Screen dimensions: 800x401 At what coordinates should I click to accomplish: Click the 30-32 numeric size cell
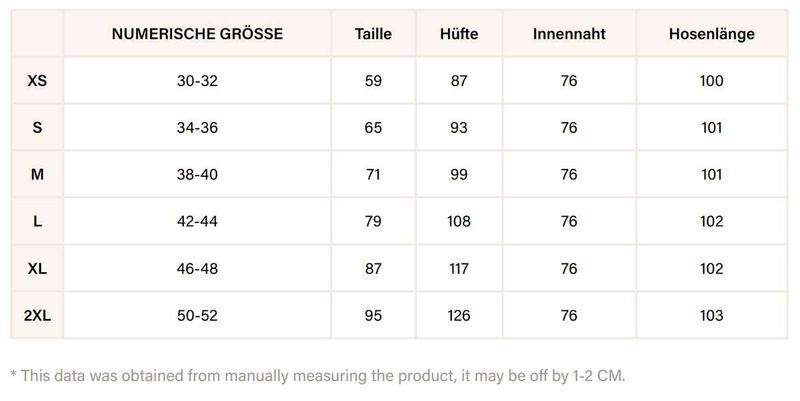(197, 80)
